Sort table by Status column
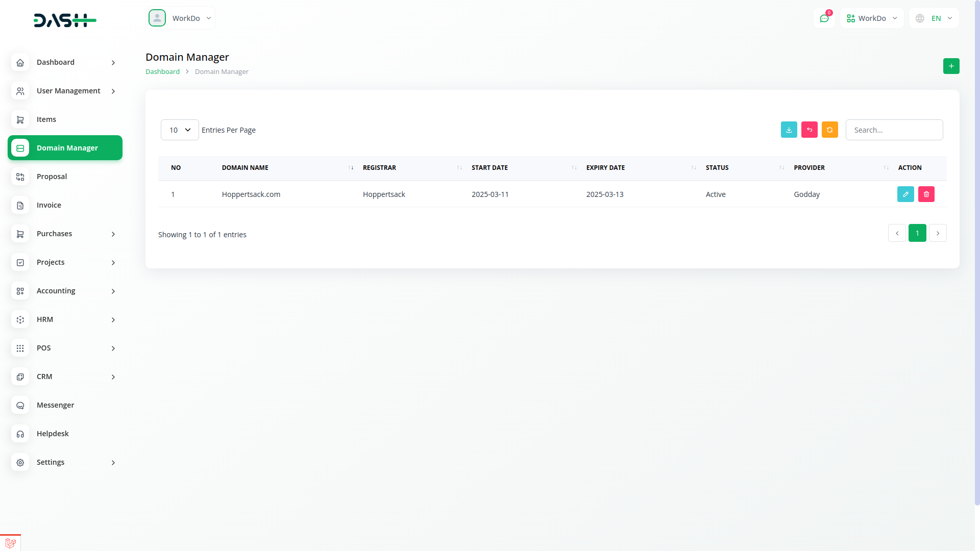Image resolution: width=980 pixels, height=551 pixels. 717,168
